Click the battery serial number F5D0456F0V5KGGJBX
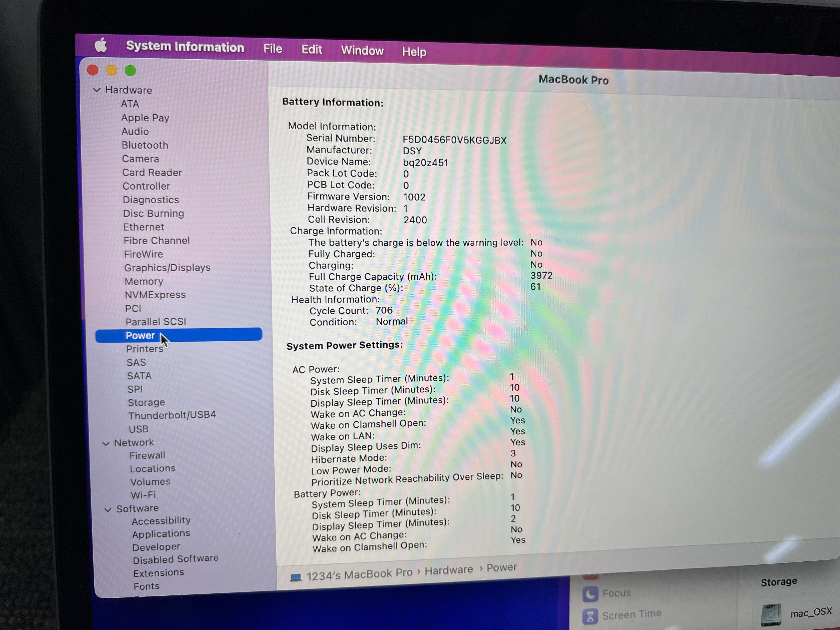This screenshot has width=840, height=630. pyautogui.click(x=455, y=140)
